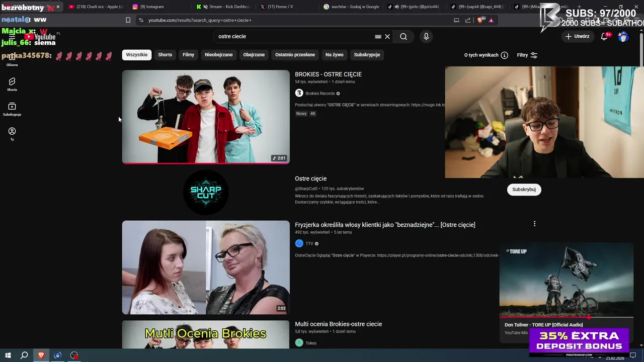Switch to the Stream - Kick Dashboard tab

223,7
